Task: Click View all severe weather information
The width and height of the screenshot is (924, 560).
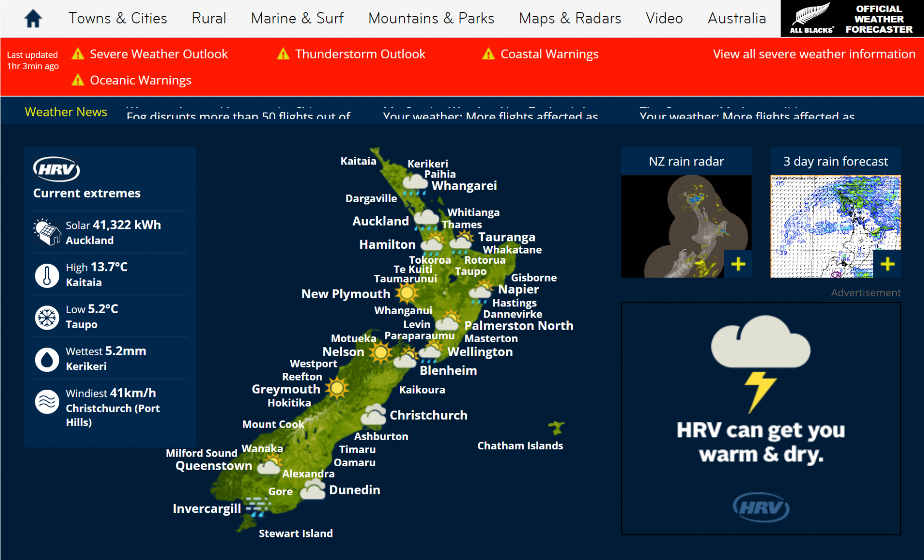Action: point(814,54)
